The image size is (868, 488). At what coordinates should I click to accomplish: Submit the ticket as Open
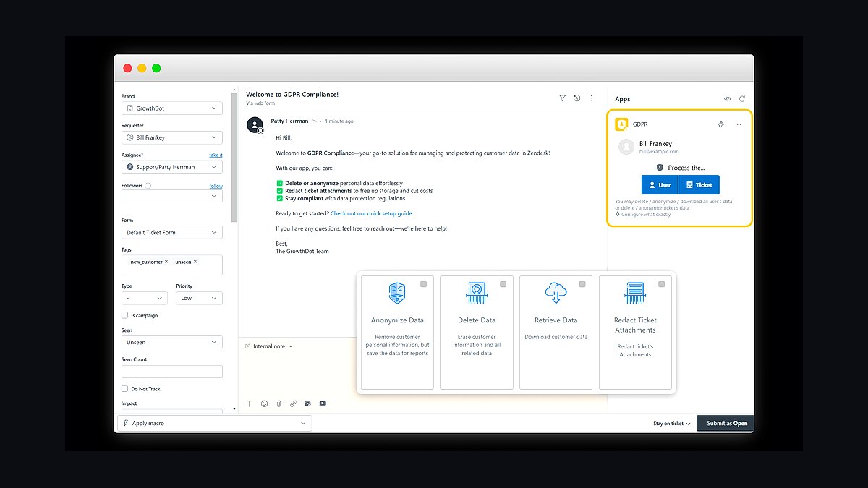tap(725, 424)
